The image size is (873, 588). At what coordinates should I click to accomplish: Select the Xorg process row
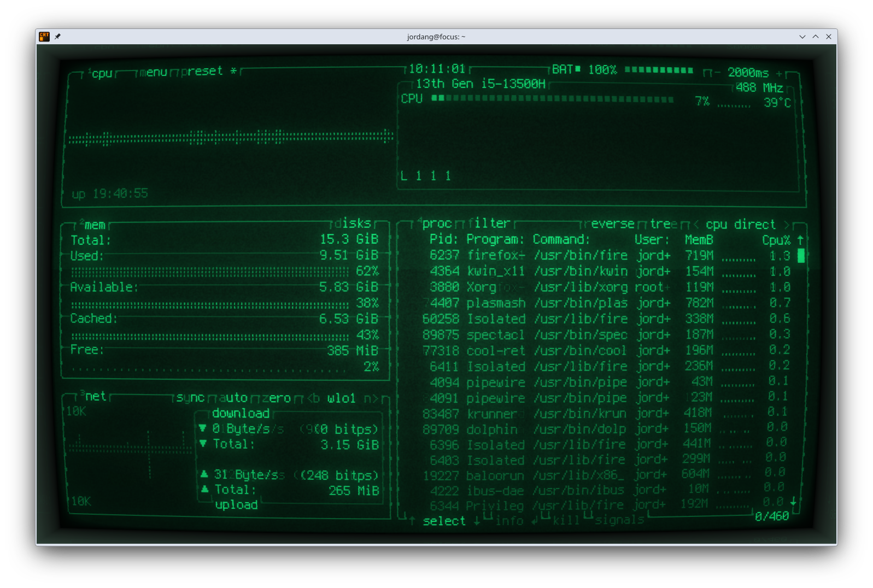610,287
